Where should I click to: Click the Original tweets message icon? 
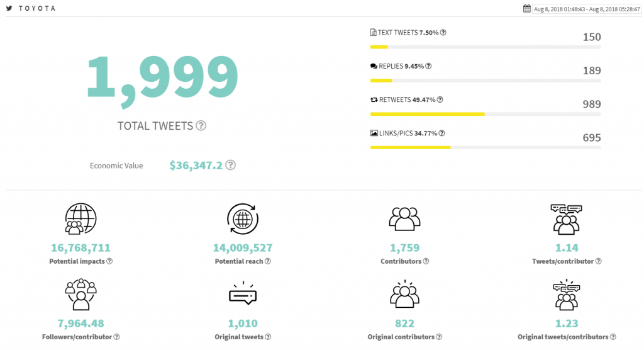tap(243, 293)
